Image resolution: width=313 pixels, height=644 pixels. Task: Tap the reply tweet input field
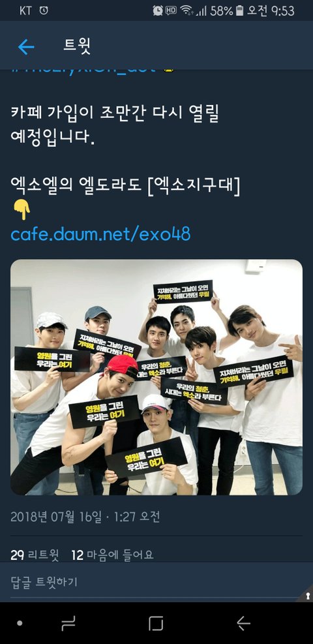coord(156,581)
